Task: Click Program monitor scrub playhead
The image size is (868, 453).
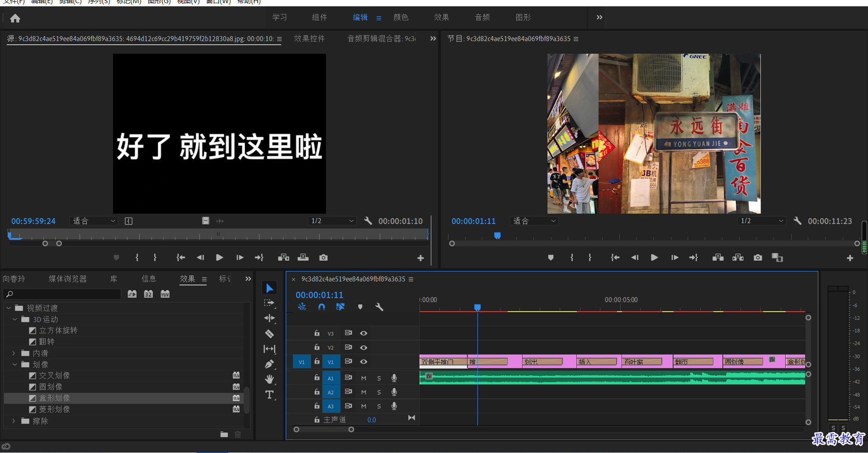Action: (497, 236)
